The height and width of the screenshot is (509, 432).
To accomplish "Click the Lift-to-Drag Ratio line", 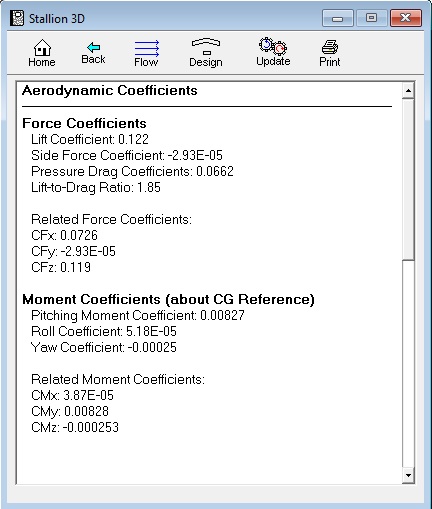I will pos(96,187).
